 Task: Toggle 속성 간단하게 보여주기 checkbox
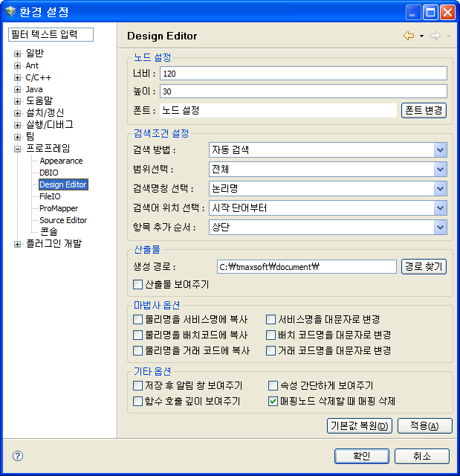click(273, 385)
